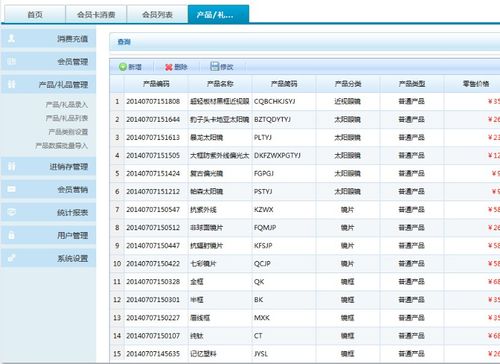The width and height of the screenshot is (500, 364).
Task: Click product name 七彩镜片
Action: pos(203,263)
